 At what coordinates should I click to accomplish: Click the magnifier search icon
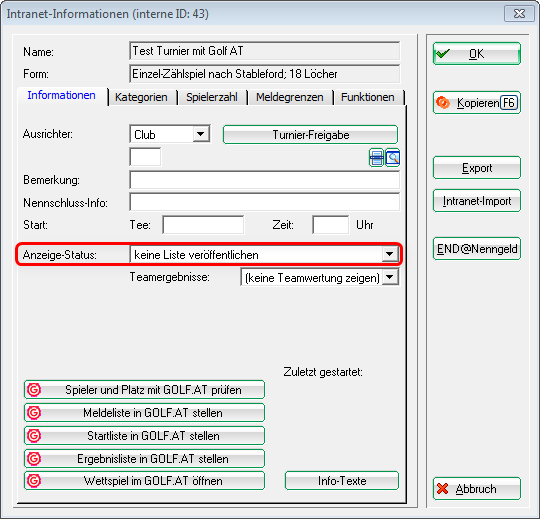tap(393, 158)
